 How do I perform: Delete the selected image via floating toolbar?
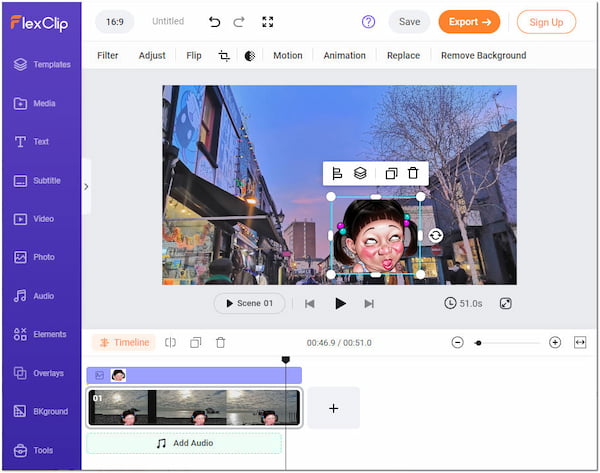pos(413,173)
